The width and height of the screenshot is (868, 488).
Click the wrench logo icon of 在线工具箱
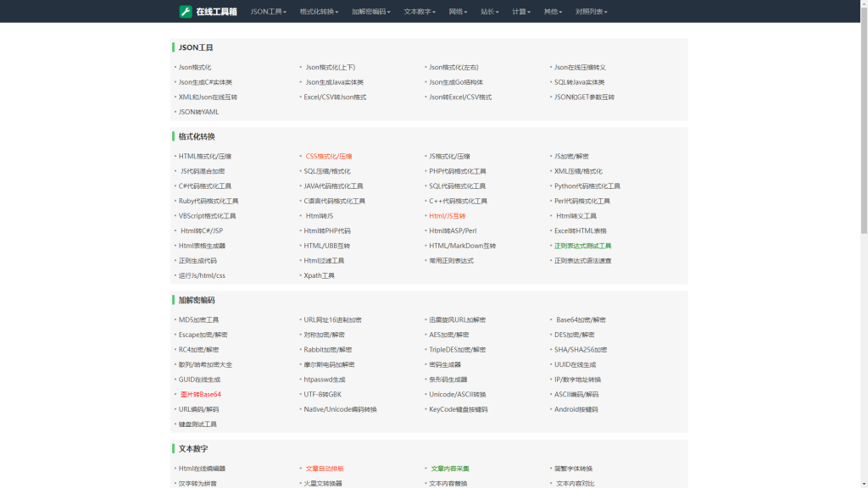tap(186, 12)
